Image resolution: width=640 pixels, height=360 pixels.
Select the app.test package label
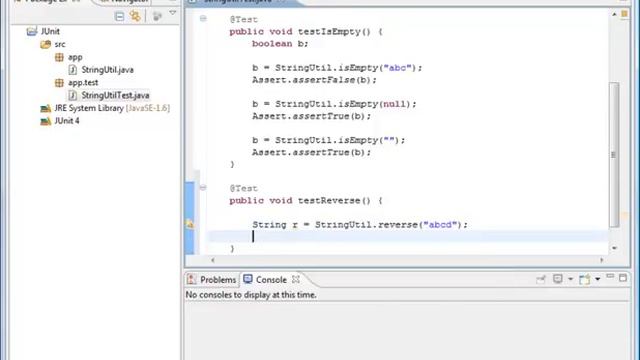pos(83,82)
